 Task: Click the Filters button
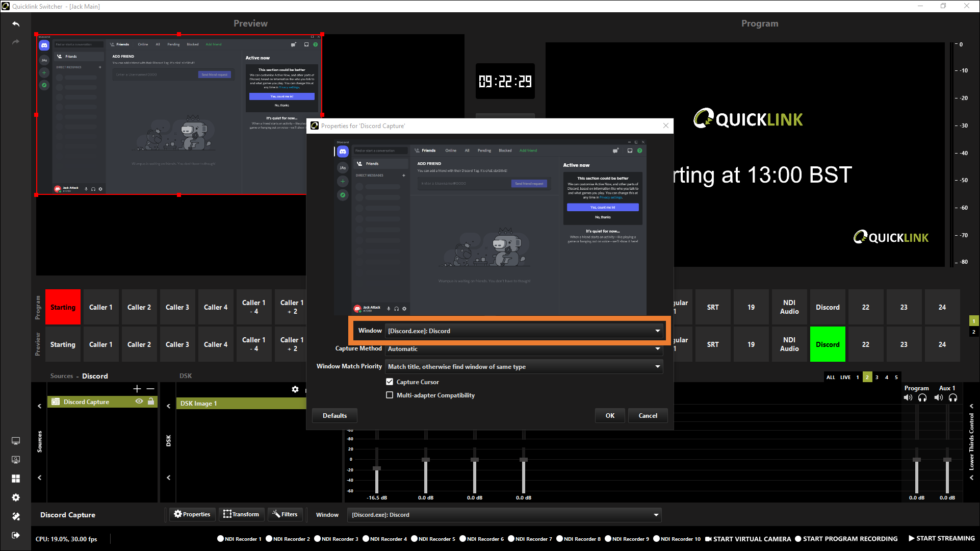coord(285,514)
